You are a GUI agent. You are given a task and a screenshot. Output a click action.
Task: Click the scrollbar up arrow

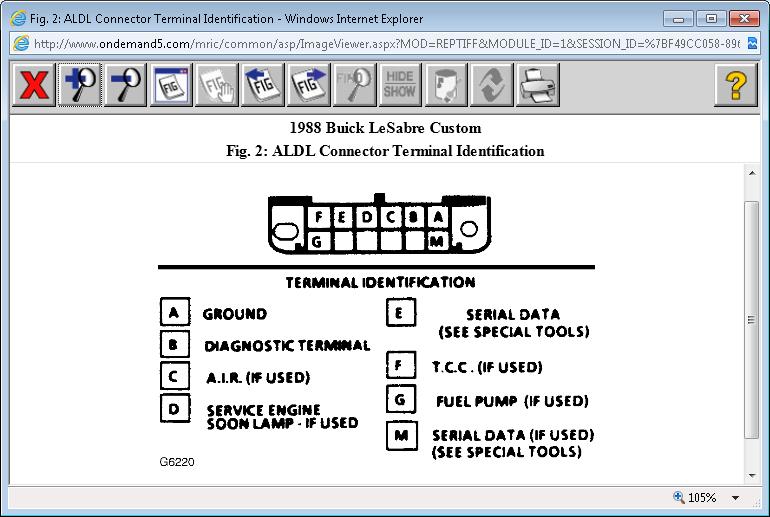tap(752, 173)
